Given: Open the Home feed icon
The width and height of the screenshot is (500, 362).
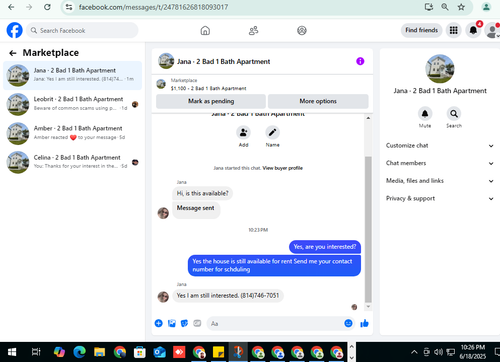Looking at the screenshot, I should [x=205, y=31].
